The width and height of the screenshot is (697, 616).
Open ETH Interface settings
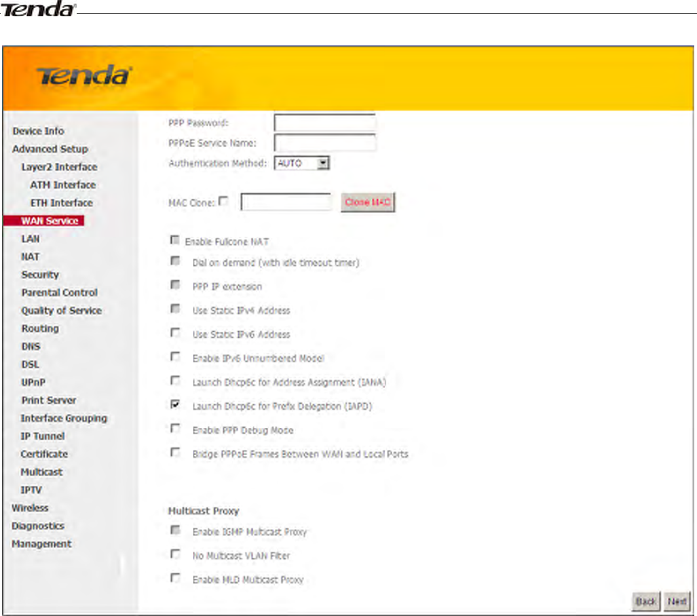coord(61,203)
